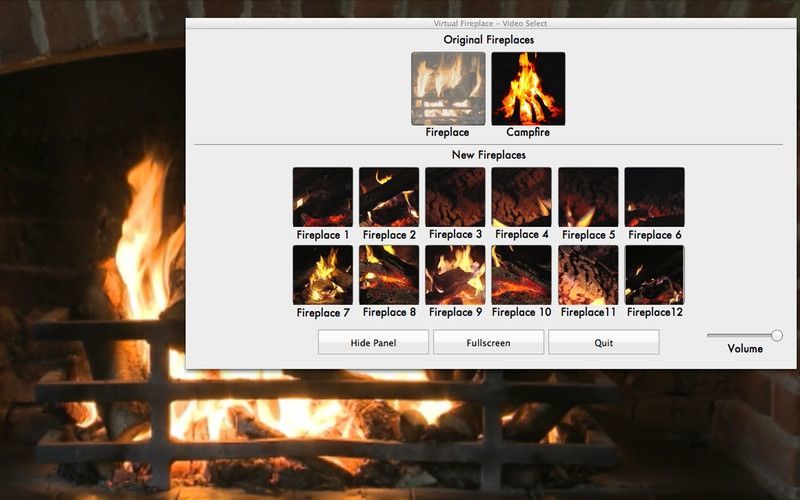Click the 'Volume' label
The image size is (800, 500).
point(745,348)
